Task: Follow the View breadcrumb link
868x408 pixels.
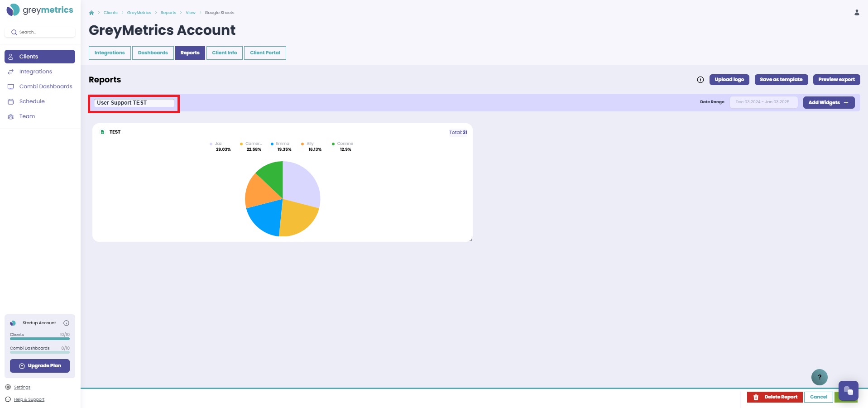Action: (x=191, y=13)
